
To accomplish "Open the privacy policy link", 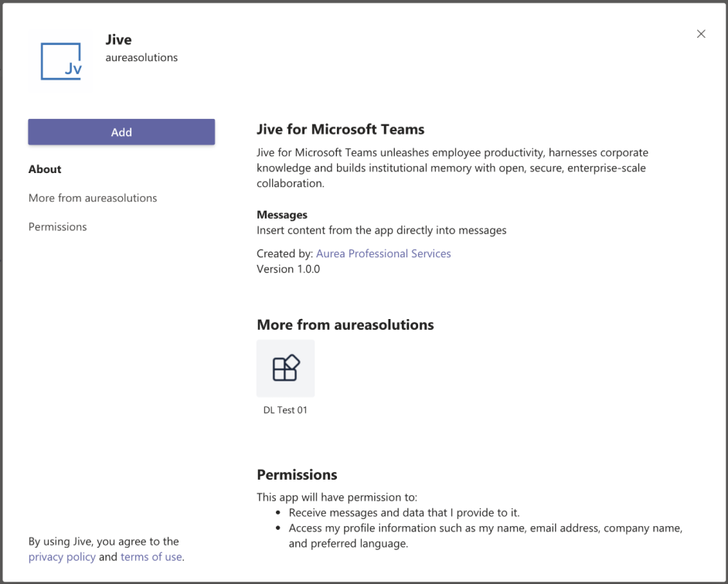I will point(63,557).
